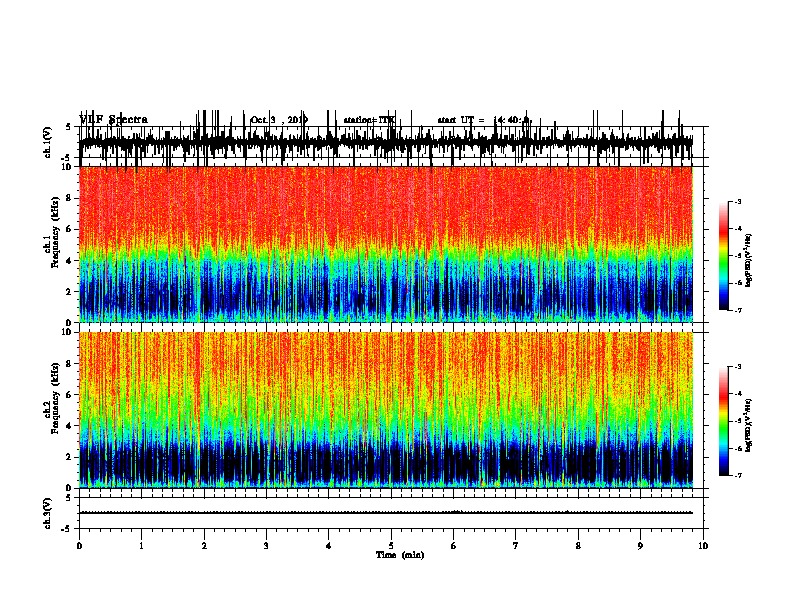
Task: Select the "Time (min)" x-axis label
Action: (400, 555)
